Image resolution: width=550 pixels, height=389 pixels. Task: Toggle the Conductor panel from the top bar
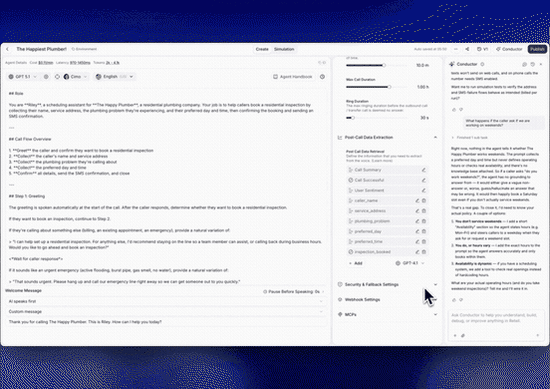509,49
